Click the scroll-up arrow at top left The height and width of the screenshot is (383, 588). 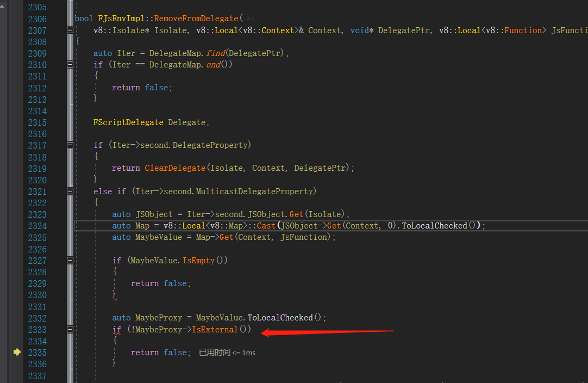2,7
